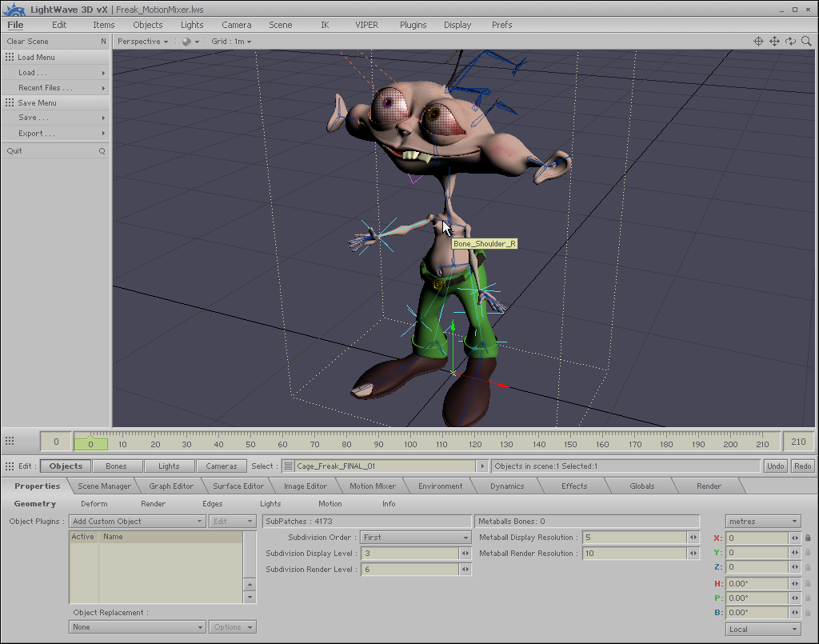Expand the Subdivision Order dropdown

(x=416, y=538)
